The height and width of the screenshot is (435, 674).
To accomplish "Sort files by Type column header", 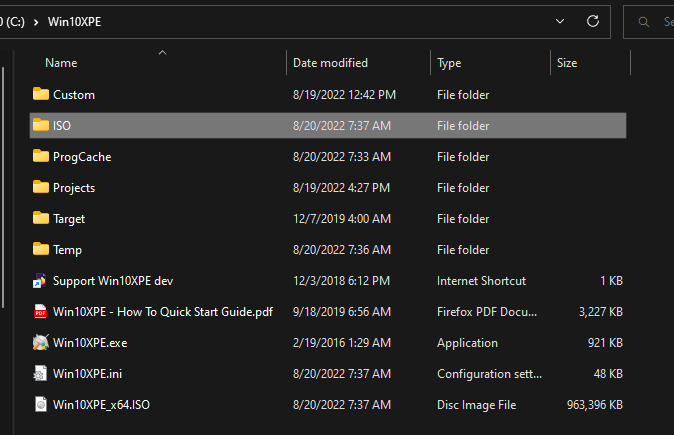I will tap(449, 63).
